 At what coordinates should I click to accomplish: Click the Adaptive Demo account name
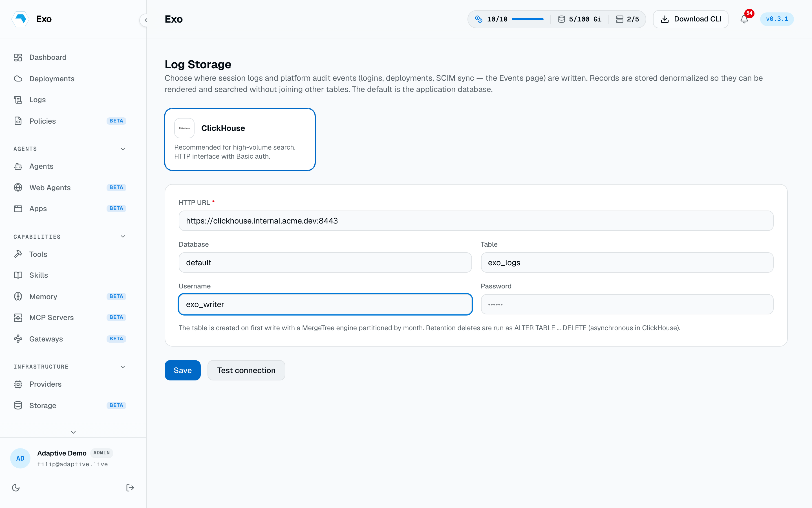62,453
